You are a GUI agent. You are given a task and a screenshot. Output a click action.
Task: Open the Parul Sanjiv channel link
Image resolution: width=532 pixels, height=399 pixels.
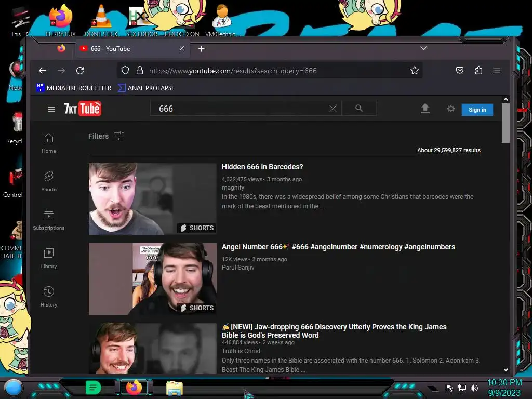(238, 268)
